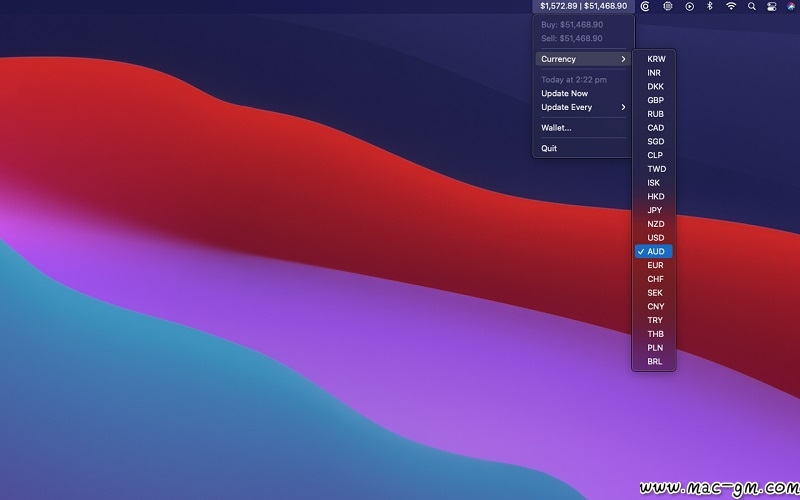Click the checked AUD currency item
The height and width of the screenshot is (500, 800).
pos(654,252)
